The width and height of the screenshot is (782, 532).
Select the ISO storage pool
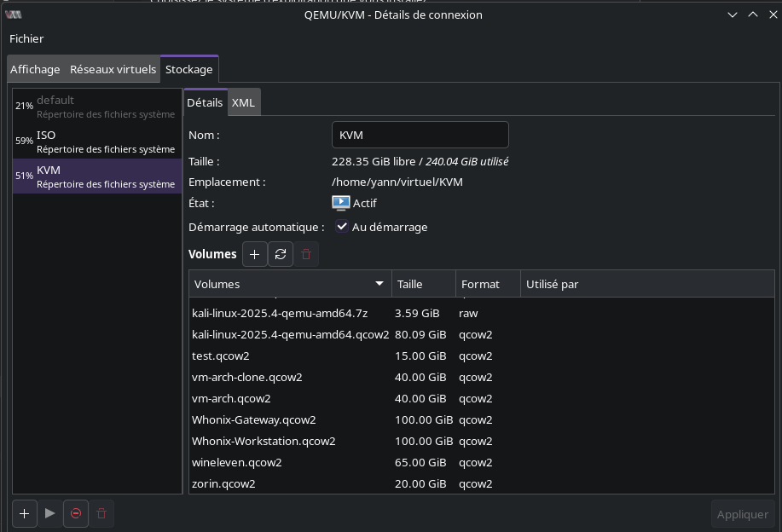click(98, 141)
